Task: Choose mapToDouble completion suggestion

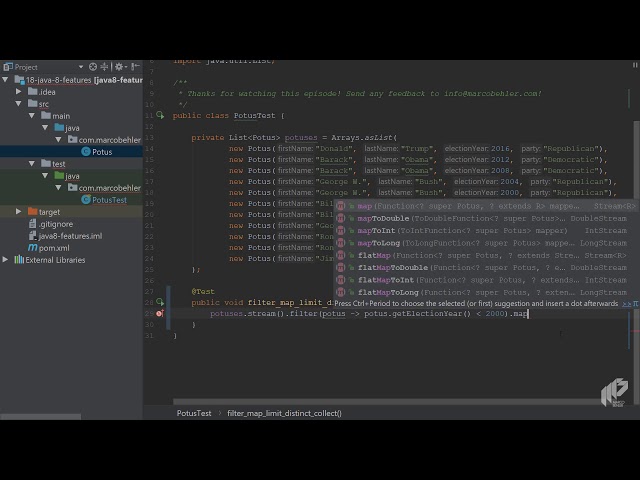Action: [487, 219]
